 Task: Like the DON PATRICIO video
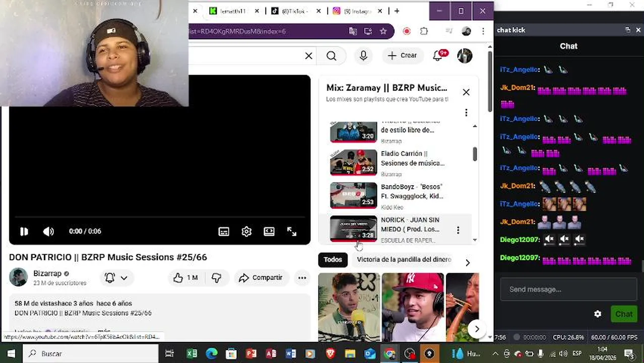tap(185, 278)
